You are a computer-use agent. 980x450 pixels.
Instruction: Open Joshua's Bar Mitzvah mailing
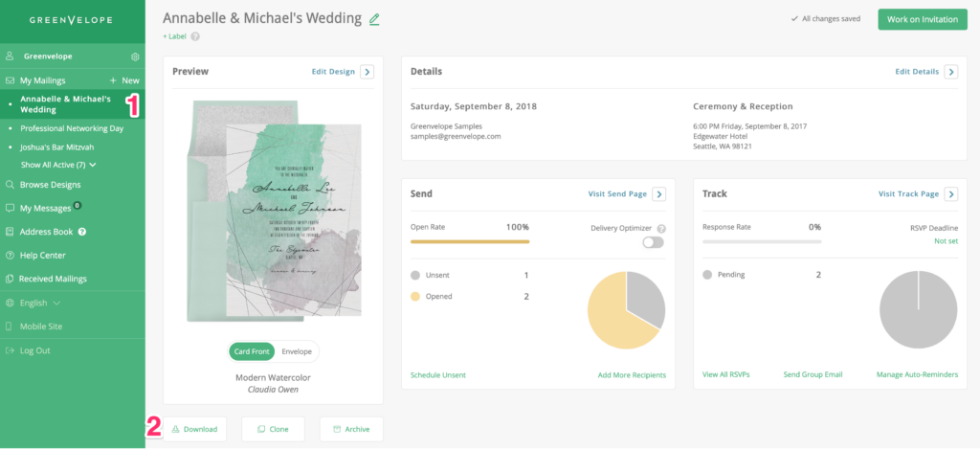pos(56,147)
